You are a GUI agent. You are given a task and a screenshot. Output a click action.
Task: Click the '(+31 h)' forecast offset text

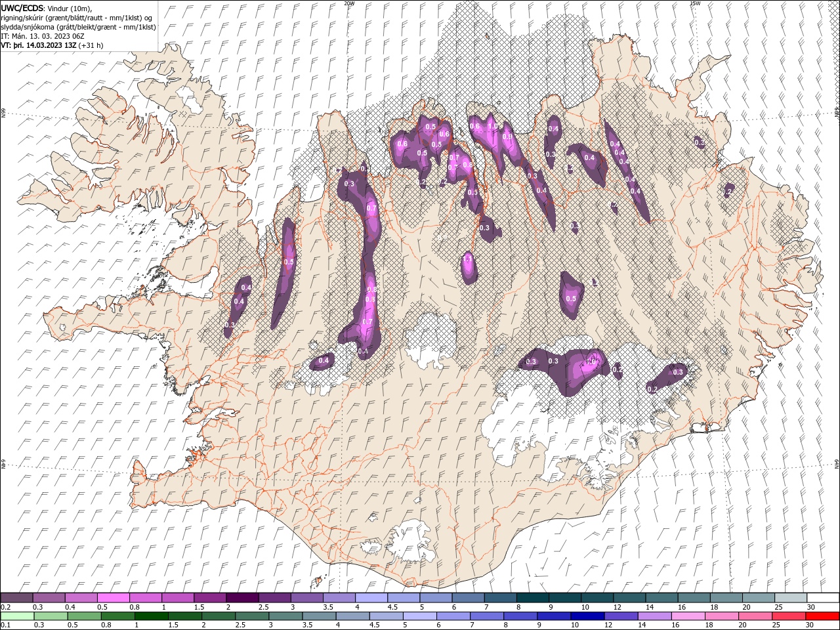pyautogui.click(x=91, y=45)
